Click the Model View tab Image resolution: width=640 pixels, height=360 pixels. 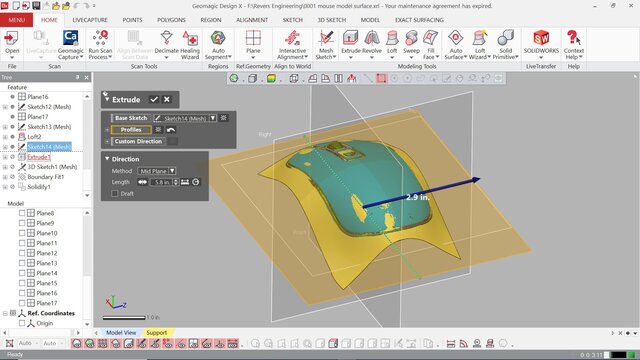point(121,333)
